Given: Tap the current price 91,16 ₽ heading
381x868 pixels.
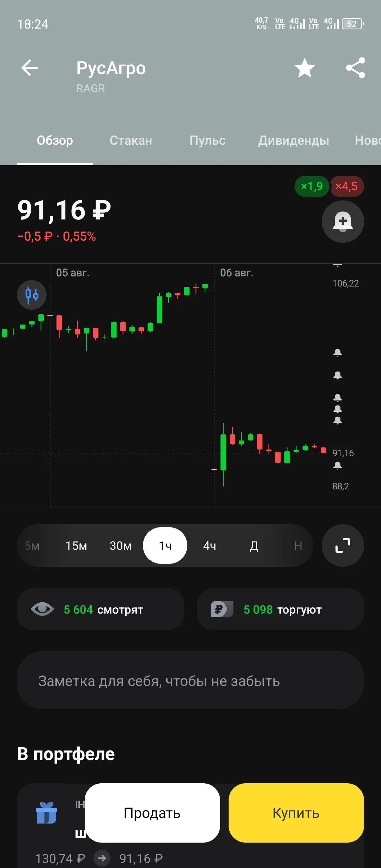Looking at the screenshot, I should click(64, 210).
